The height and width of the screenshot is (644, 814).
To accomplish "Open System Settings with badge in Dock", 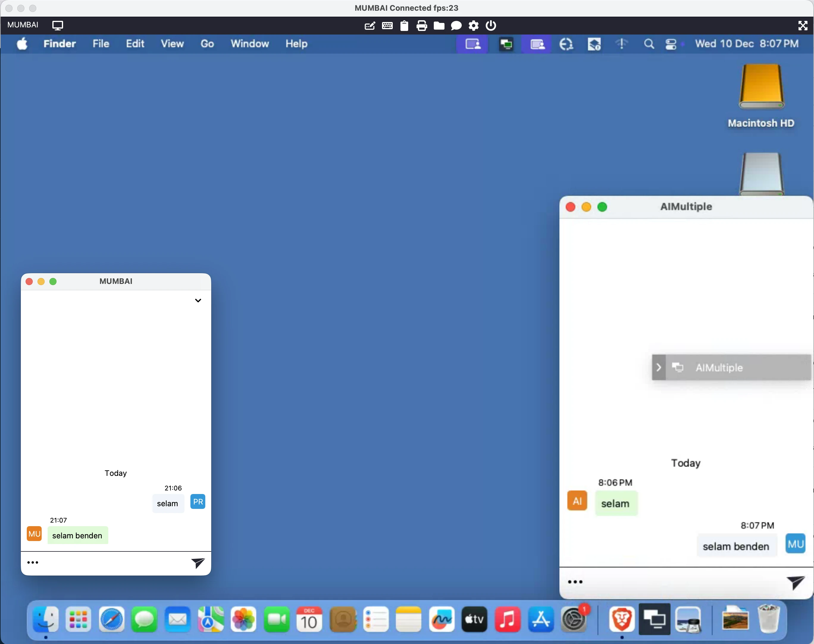I will pos(574,619).
